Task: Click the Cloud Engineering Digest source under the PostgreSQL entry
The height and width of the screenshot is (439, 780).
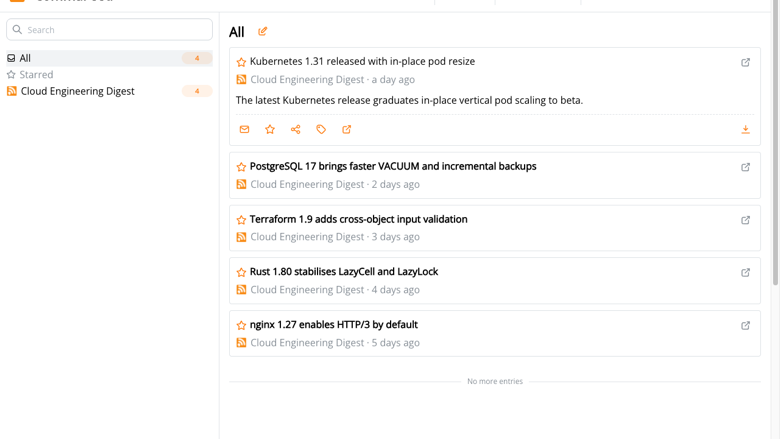Action: 307,184
